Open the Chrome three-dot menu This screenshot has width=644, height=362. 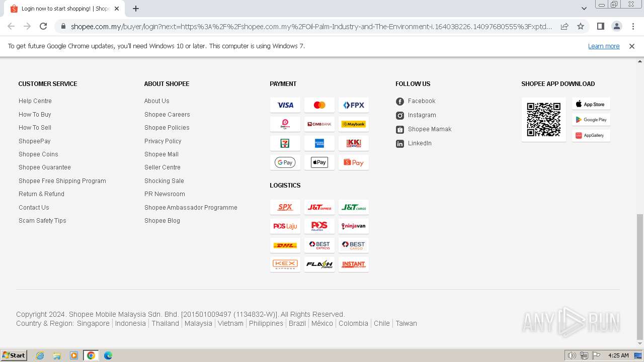[x=632, y=26]
